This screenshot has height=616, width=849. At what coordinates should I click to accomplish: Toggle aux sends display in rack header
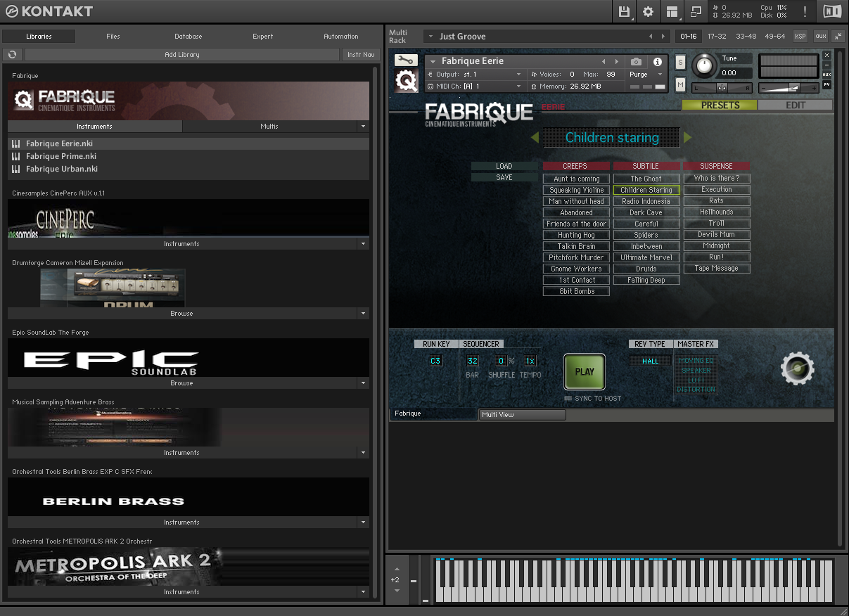coord(820,37)
